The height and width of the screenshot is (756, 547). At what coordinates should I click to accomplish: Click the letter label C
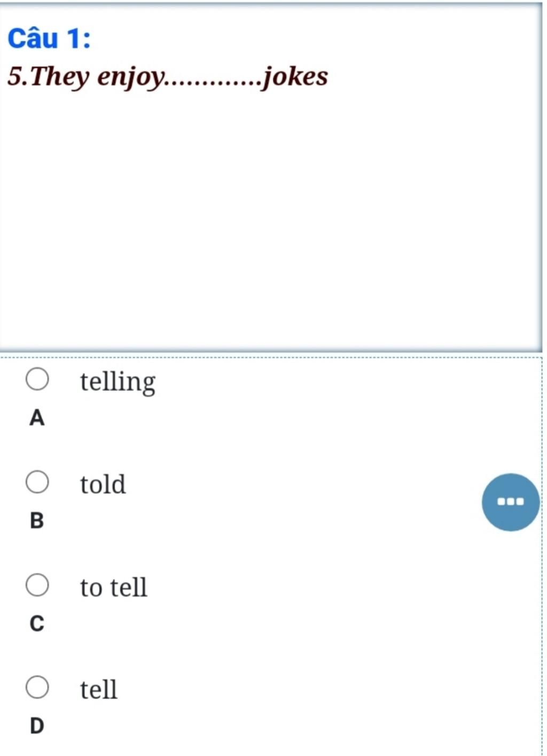click(37, 623)
